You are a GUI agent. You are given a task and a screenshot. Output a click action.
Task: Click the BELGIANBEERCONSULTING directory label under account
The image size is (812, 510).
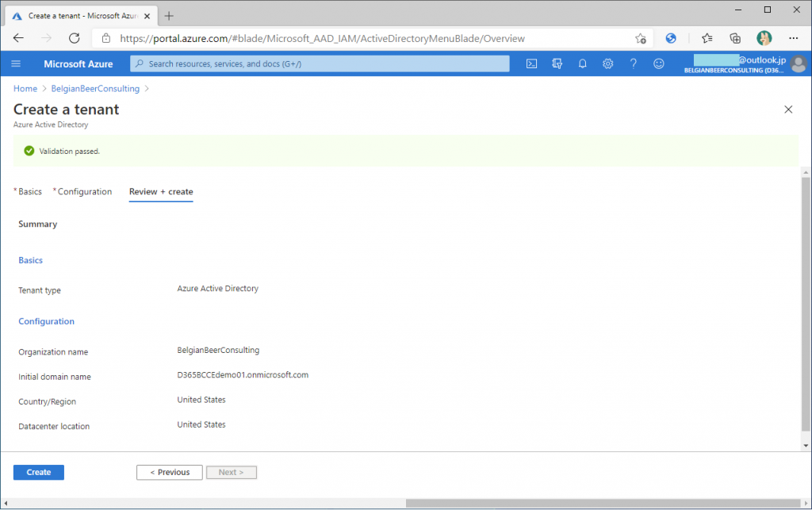pos(733,71)
